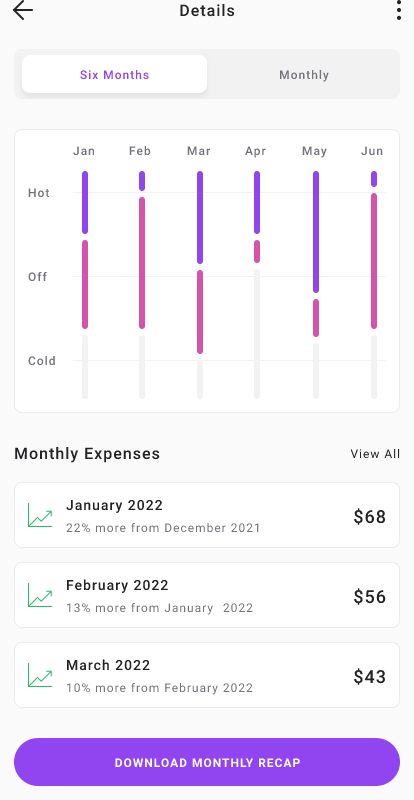Screen dimensions: 414x800
Task: Open the January 2022 expense card
Action: click(207, 515)
